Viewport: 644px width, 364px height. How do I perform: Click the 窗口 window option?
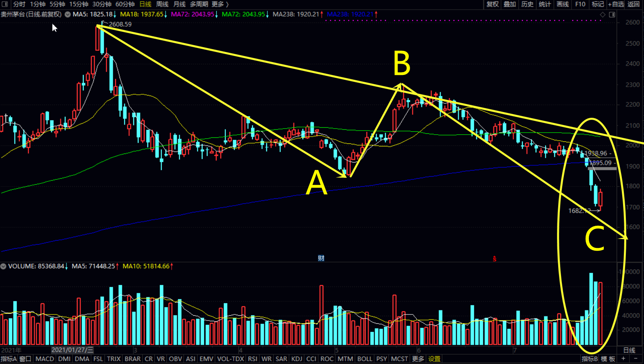(25, 359)
